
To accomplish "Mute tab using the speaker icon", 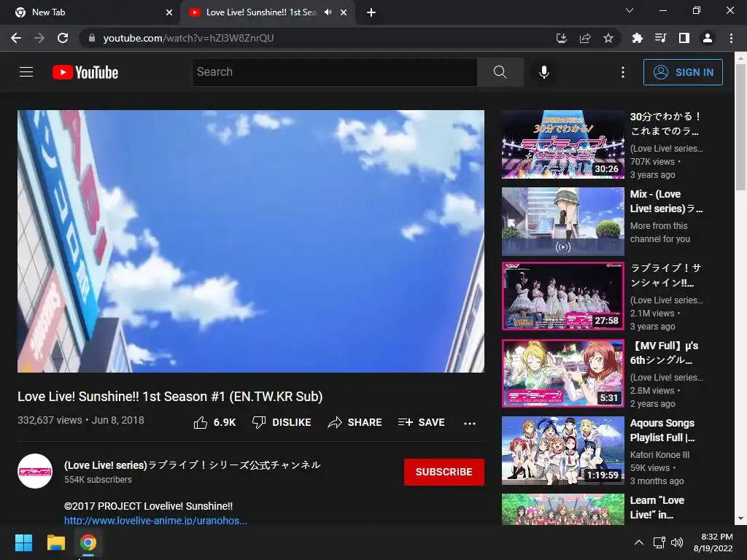I will pyautogui.click(x=328, y=12).
